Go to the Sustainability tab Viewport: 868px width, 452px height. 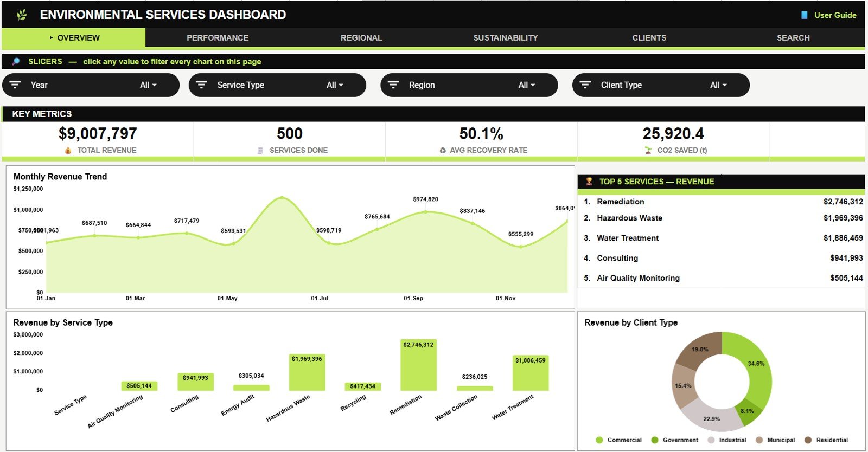pyautogui.click(x=506, y=38)
